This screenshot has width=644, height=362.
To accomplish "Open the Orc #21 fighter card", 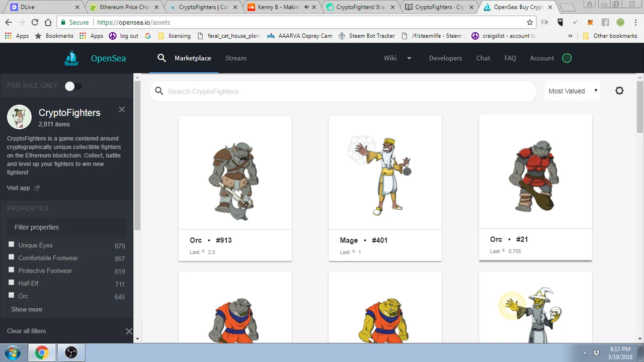I will (x=535, y=188).
